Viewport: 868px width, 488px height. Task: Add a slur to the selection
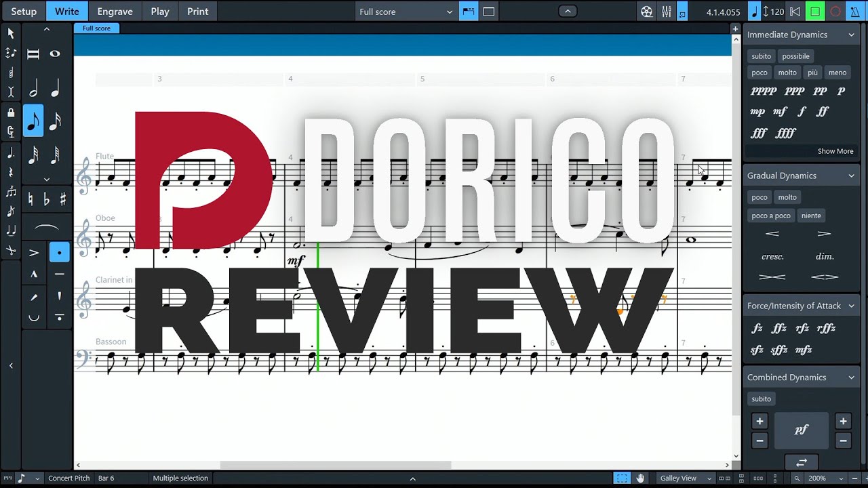click(x=46, y=227)
